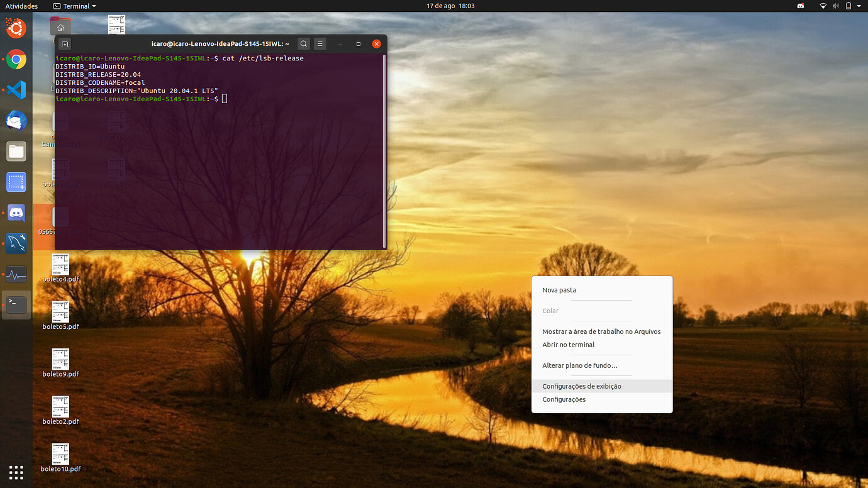868x488 pixels.
Task: Select boleto4.pdf on the desktop
Action: [60, 268]
